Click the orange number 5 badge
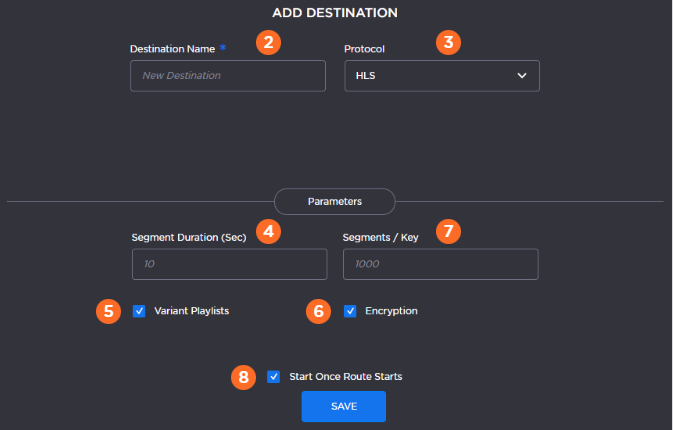The width and height of the screenshot is (673, 430). (x=108, y=311)
